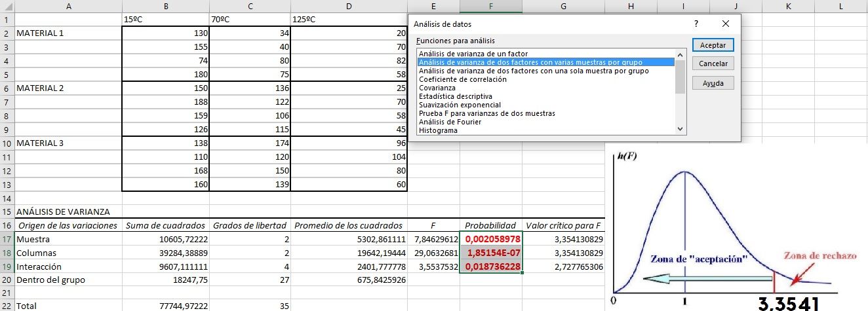Select column L header
868x311 pixels.
840,6
